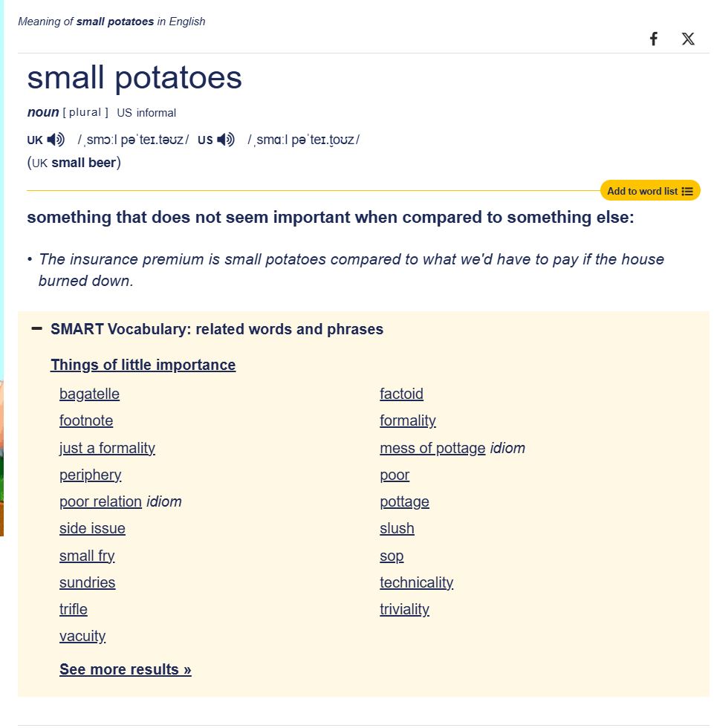Go to 'factoid' definition

pyautogui.click(x=401, y=394)
